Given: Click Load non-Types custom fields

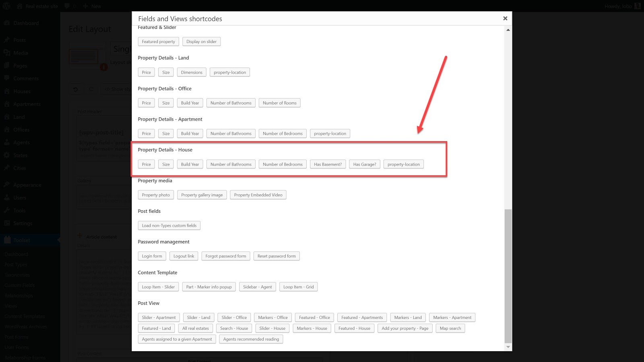Looking at the screenshot, I should tap(169, 226).
